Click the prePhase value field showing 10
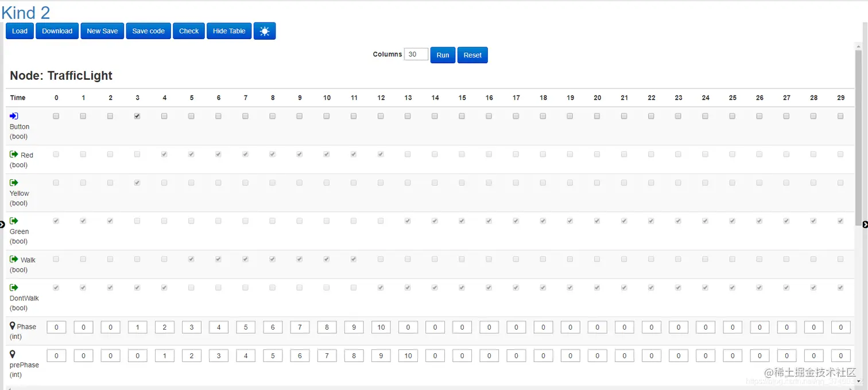The height and width of the screenshot is (390, 868). 408,356
